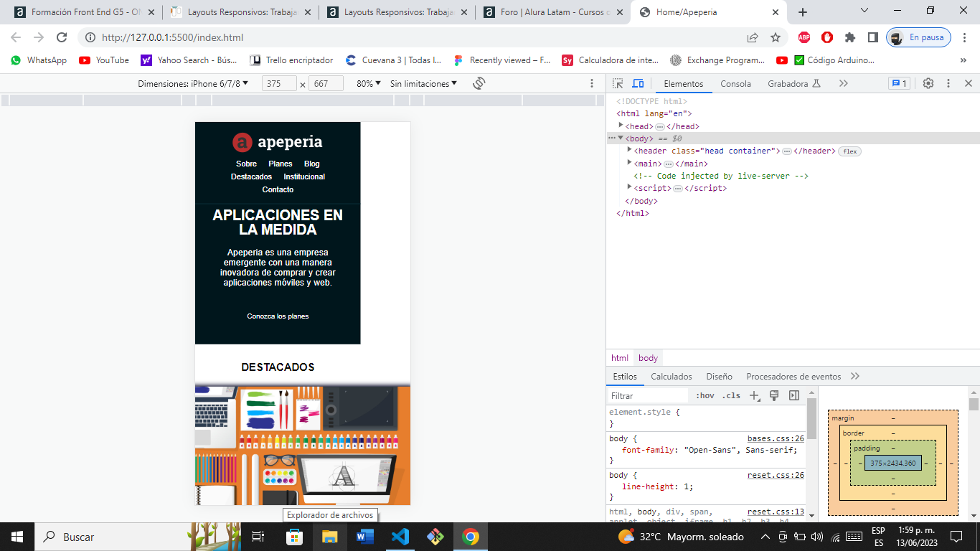
Task: Add a new style rule plus icon
Action: tap(754, 395)
